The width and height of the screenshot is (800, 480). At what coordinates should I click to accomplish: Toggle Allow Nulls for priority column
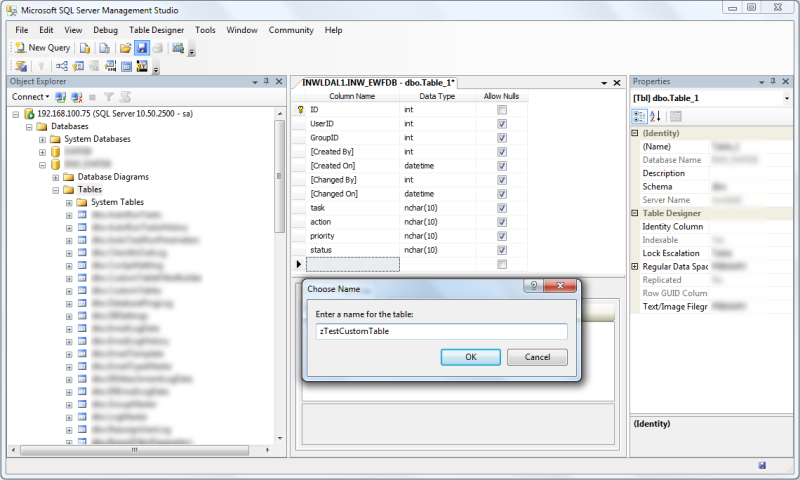[x=502, y=236]
